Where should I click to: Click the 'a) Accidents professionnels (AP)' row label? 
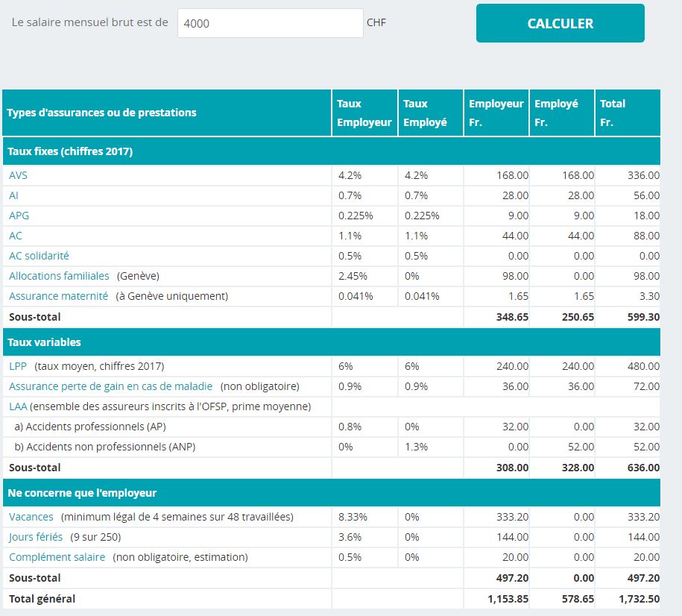pyautogui.click(x=90, y=427)
